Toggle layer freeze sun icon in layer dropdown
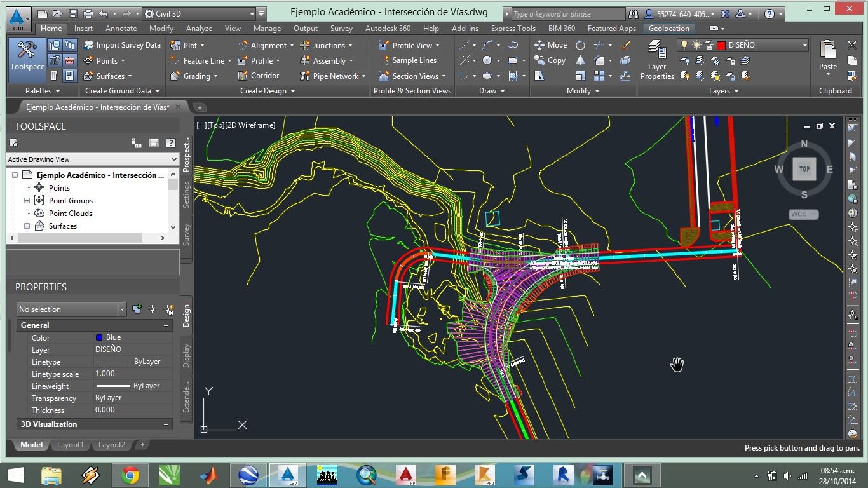868x488 pixels. (x=696, y=45)
